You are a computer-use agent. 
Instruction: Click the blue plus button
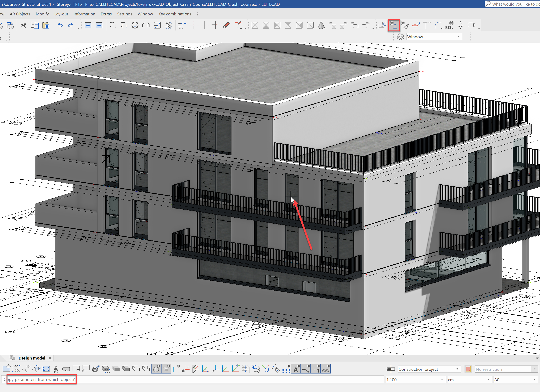88,25
